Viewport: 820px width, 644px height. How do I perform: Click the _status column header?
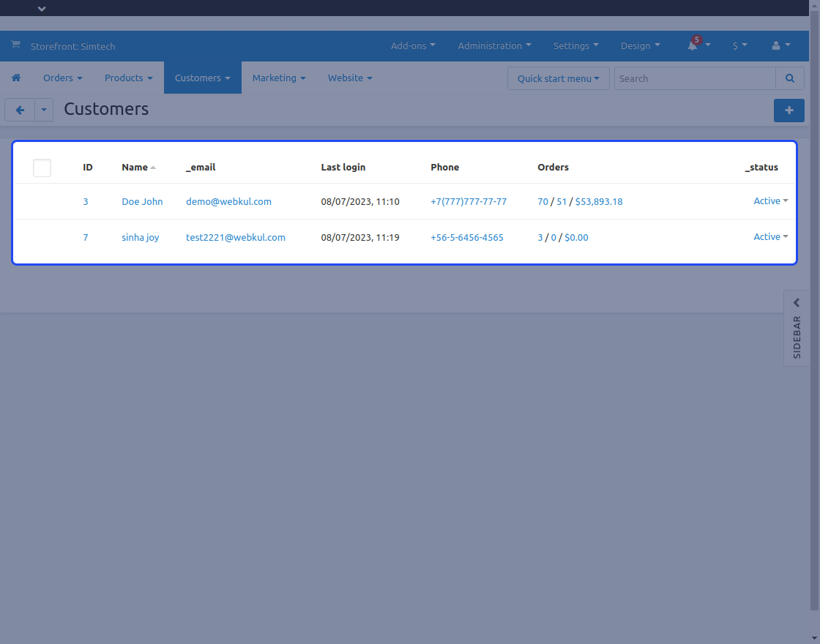click(x=761, y=168)
